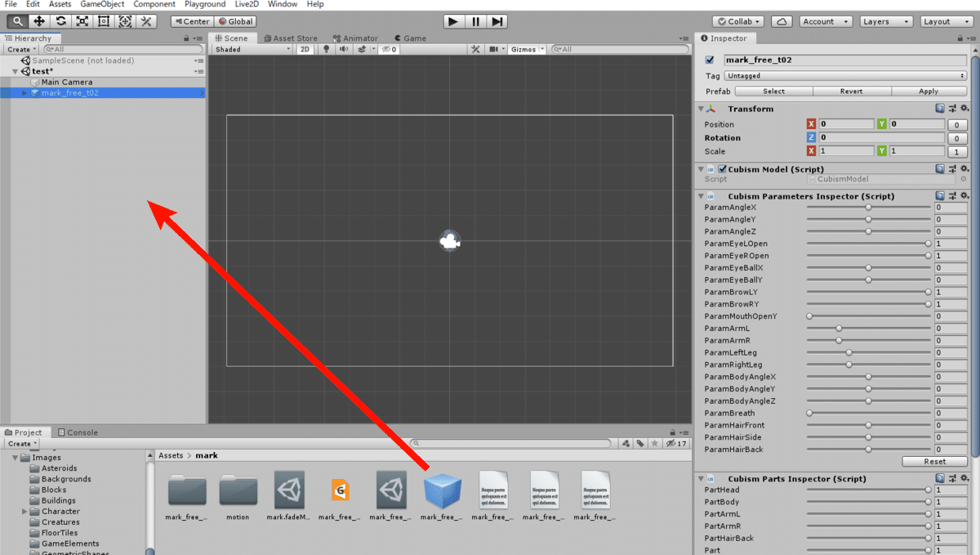Collapse Cubism Parameters Inspector component

pos(701,196)
